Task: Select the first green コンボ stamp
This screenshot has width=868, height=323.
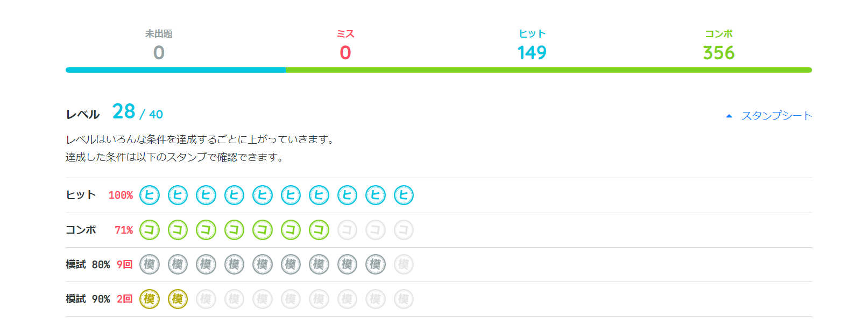Action: [150, 230]
